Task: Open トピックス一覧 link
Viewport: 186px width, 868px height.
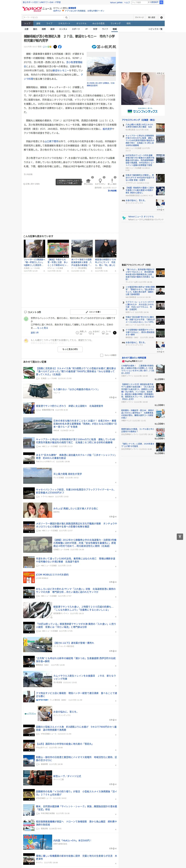Action: [155, 29]
